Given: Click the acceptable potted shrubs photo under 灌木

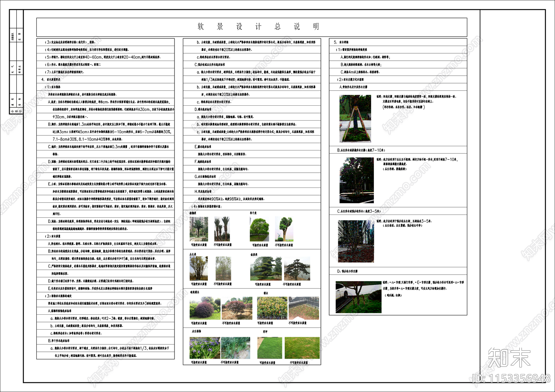Looking at the screenshot, I should 272,308.
